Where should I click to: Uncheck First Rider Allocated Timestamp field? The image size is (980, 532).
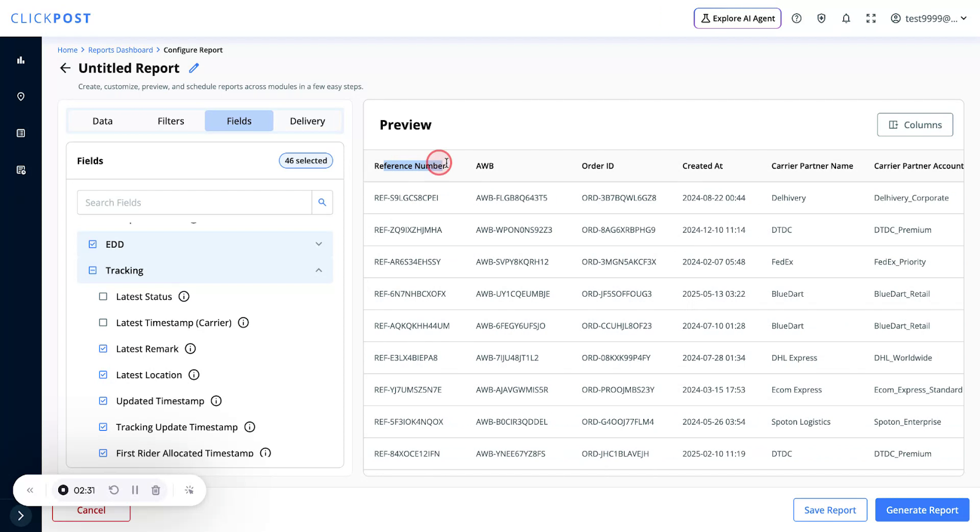tap(103, 453)
